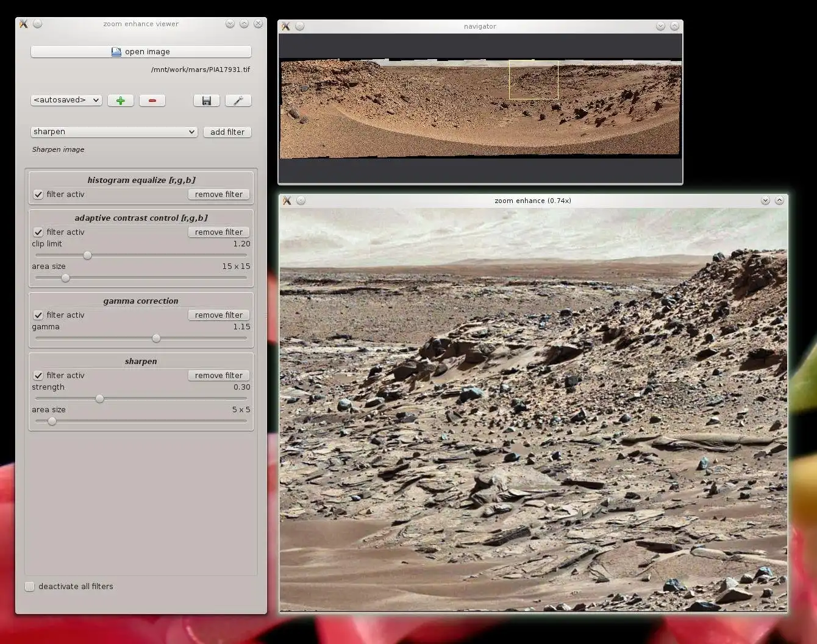This screenshot has height=644, width=817.
Task: Click the add filter button
Action: pyautogui.click(x=227, y=132)
